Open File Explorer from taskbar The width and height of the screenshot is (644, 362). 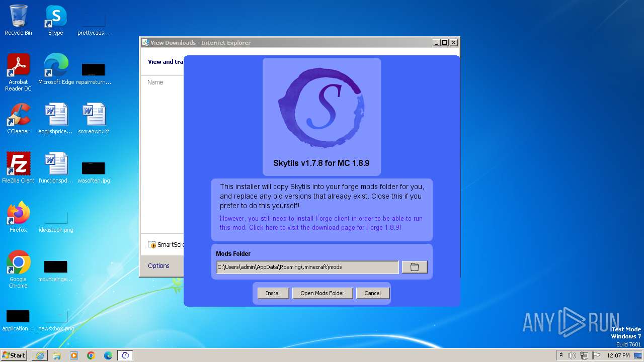pos(57,355)
